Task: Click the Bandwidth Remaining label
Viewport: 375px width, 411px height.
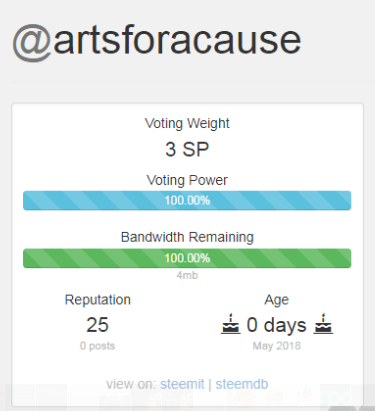Action: pos(187,237)
